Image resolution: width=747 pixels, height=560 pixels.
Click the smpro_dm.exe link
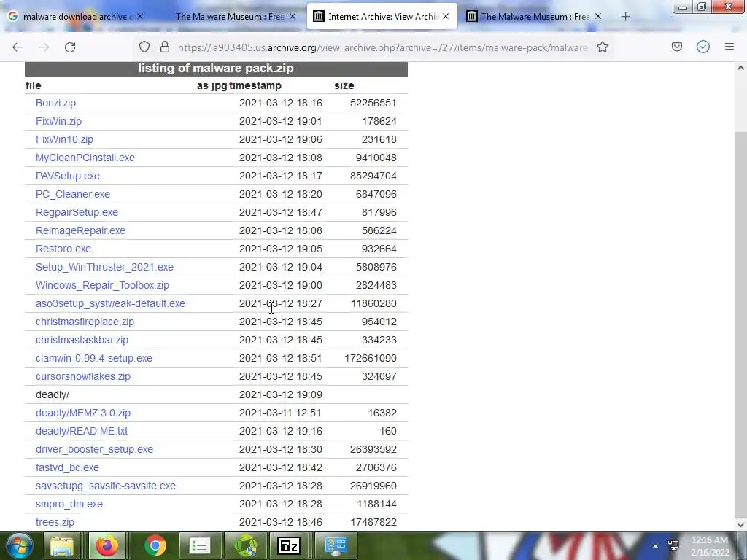(x=69, y=504)
